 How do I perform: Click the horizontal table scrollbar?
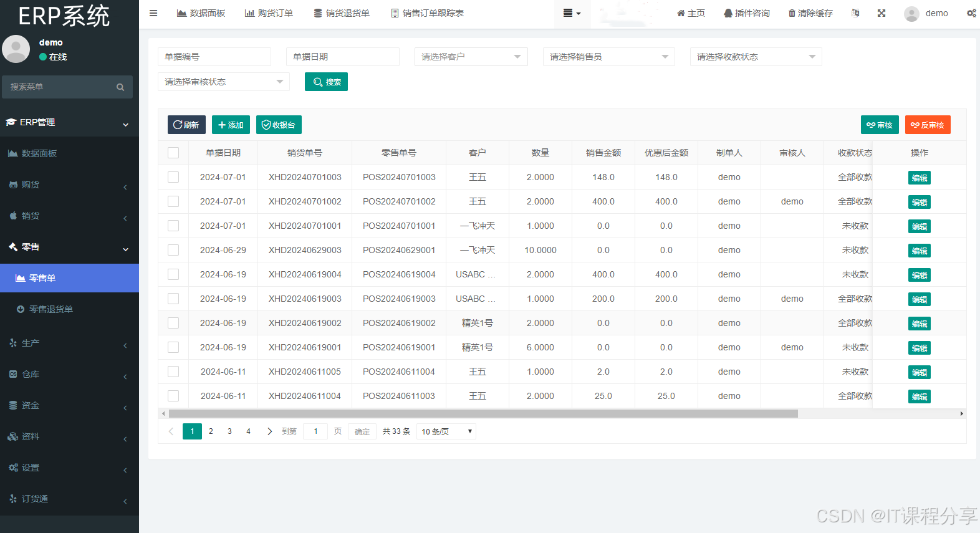pyautogui.click(x=483, y=413)
